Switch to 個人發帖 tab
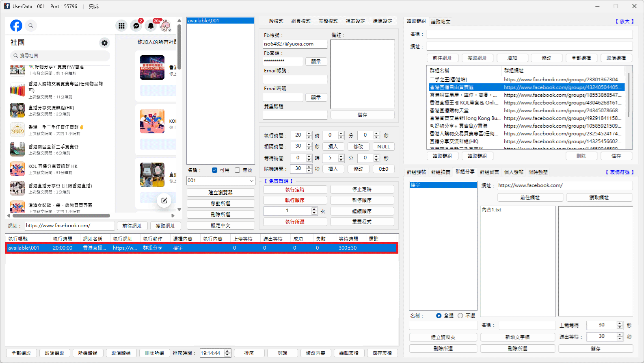This screenshot has height=363, width=644. 514,172
